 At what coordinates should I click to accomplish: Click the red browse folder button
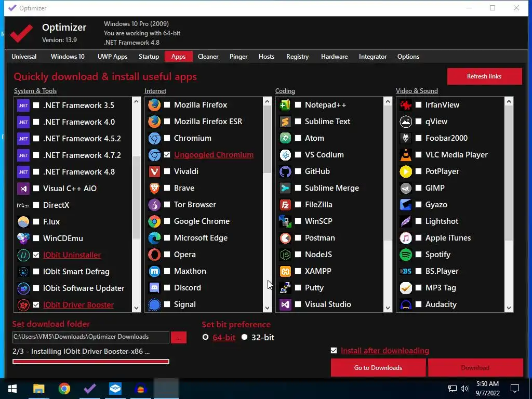179,338
